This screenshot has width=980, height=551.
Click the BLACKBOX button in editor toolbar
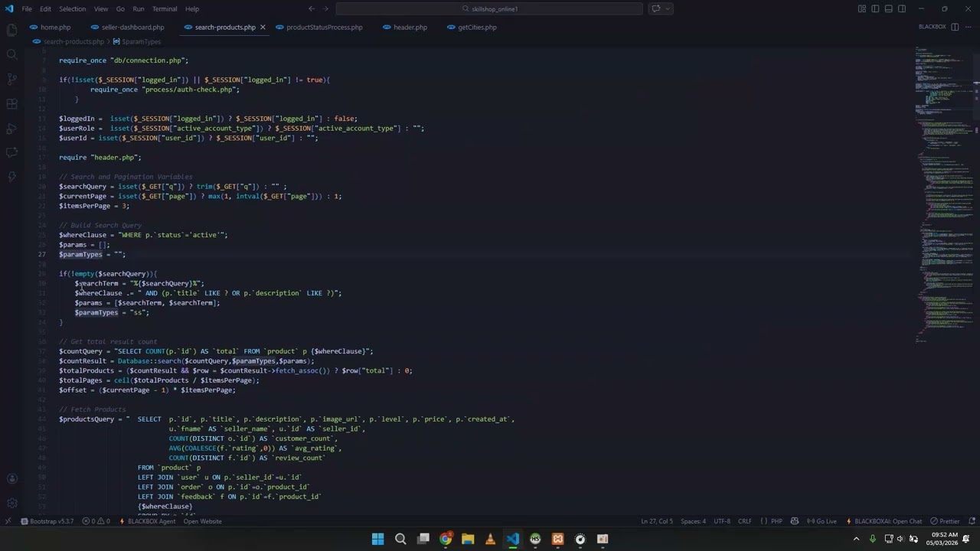click(x=933, y=27)
